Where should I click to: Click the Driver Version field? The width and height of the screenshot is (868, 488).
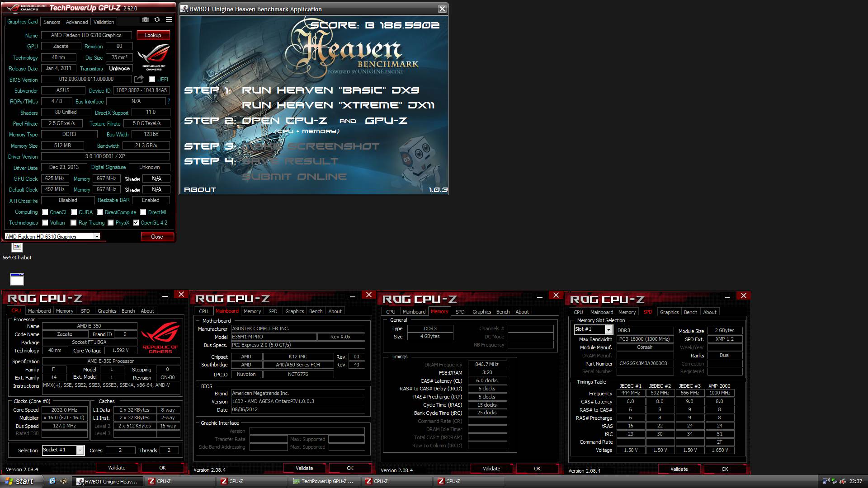(105, 156)
